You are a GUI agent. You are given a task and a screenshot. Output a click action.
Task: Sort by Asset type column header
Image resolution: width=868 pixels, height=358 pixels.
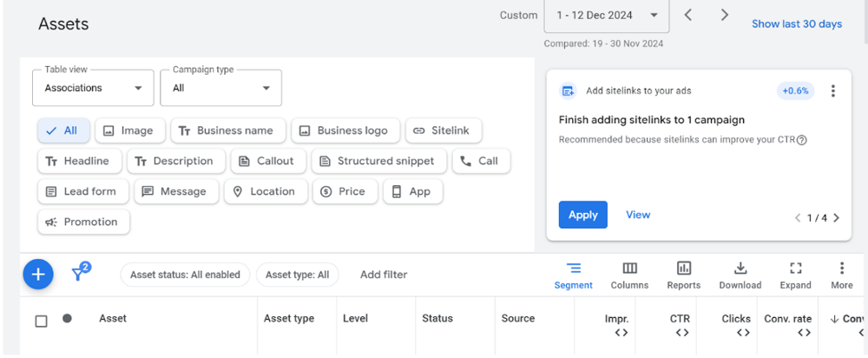click(x=289, y=318)
